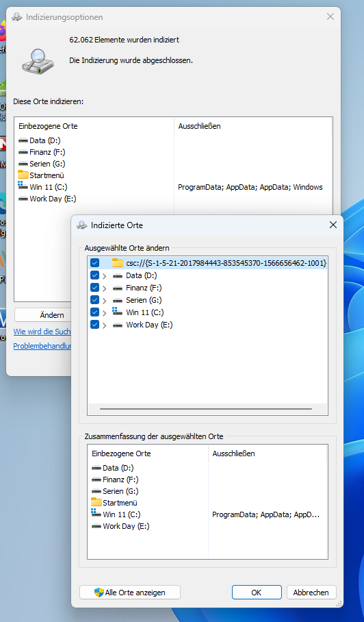
Task: Click the Work Day (E:) drive icon in tree
Action: pyautogui.click(x=118, y=325)
